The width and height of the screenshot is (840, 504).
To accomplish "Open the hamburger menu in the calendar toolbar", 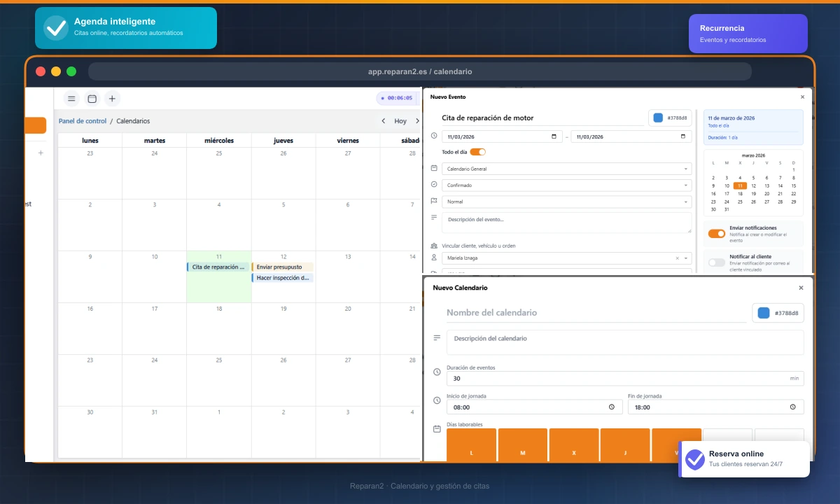I will point(71,99).
